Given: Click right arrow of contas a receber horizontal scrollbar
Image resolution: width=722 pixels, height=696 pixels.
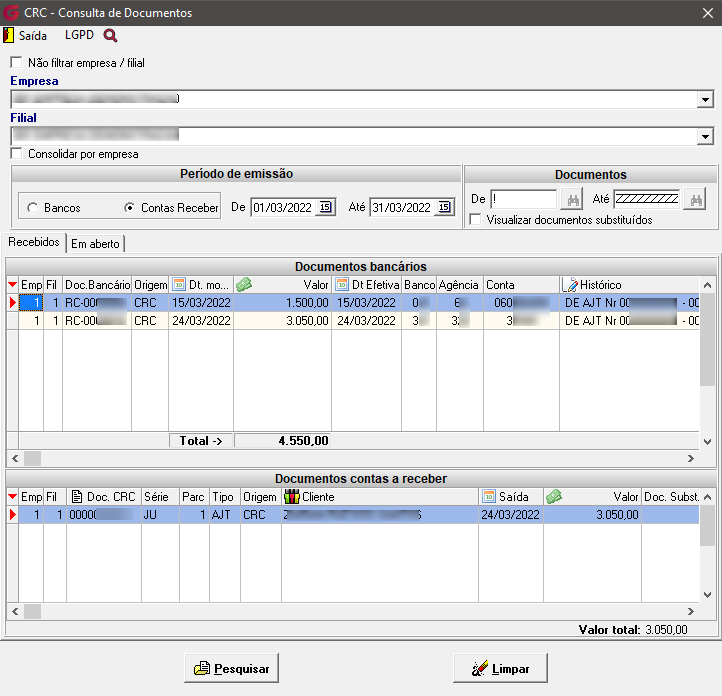Looking at the screenshot, I should 691,611.
